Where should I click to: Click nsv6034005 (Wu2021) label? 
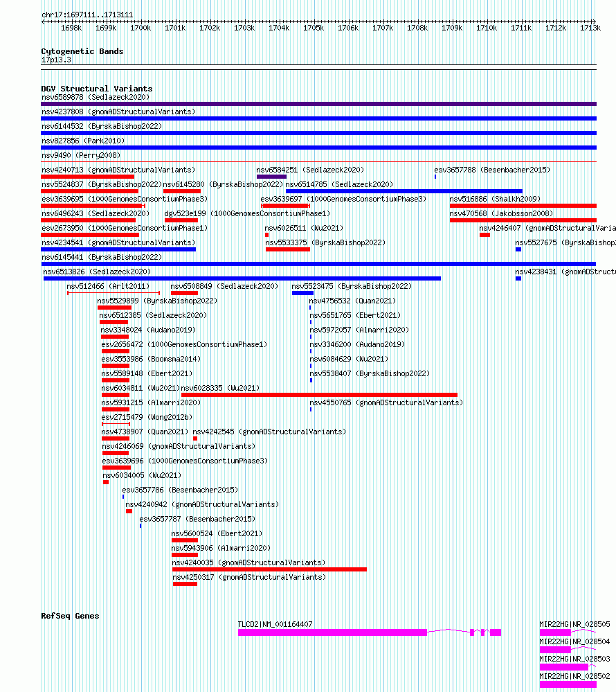142,476
